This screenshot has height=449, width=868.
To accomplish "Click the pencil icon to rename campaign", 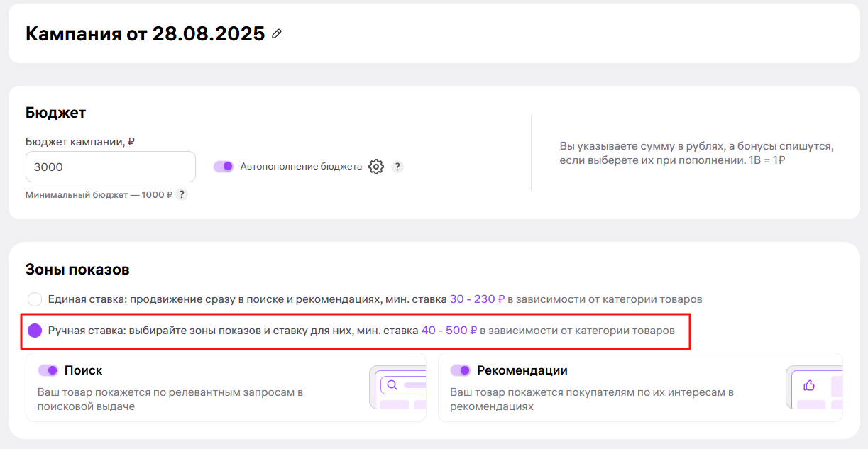I will point(277,33).
